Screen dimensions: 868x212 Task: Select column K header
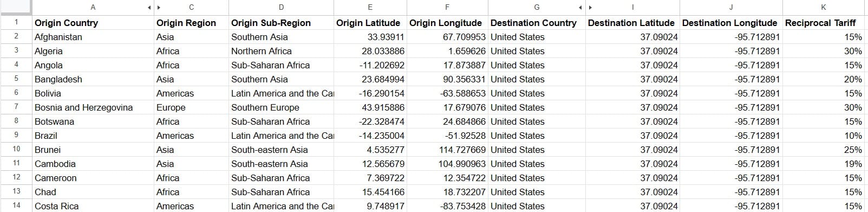pos(823,8)
